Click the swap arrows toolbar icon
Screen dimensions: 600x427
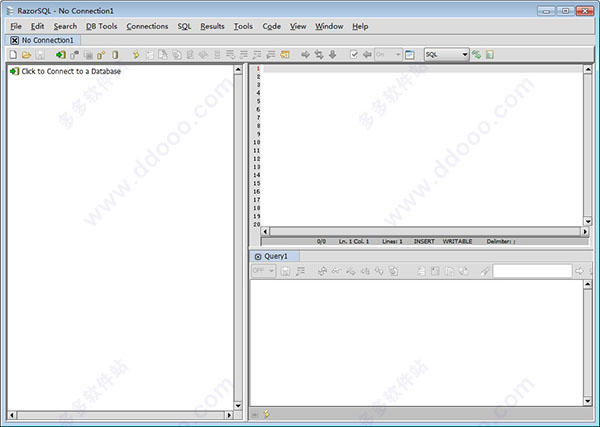point(319,55)
